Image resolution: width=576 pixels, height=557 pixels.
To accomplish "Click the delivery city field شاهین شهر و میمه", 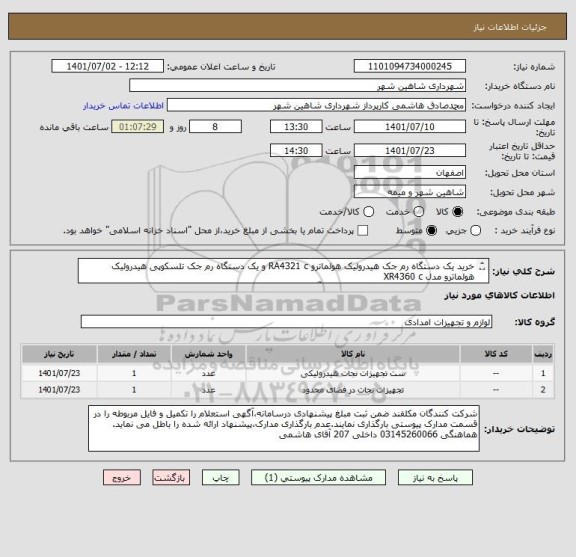I will 410,192.
